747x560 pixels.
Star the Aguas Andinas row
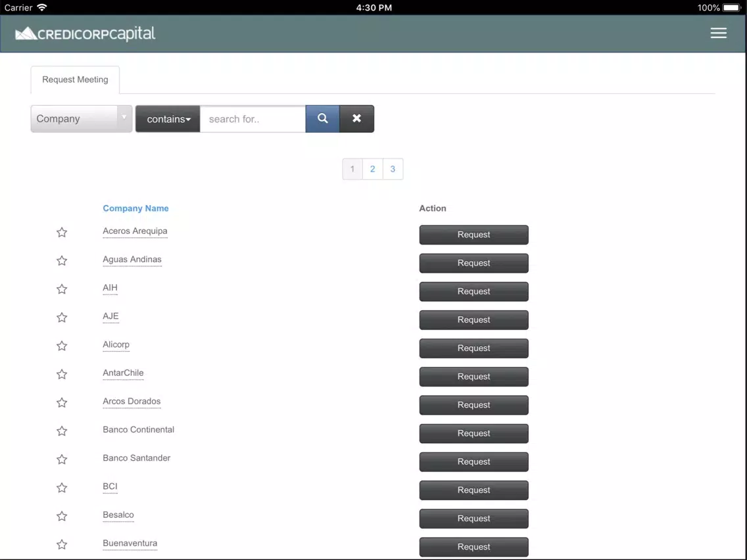(62, 260)
